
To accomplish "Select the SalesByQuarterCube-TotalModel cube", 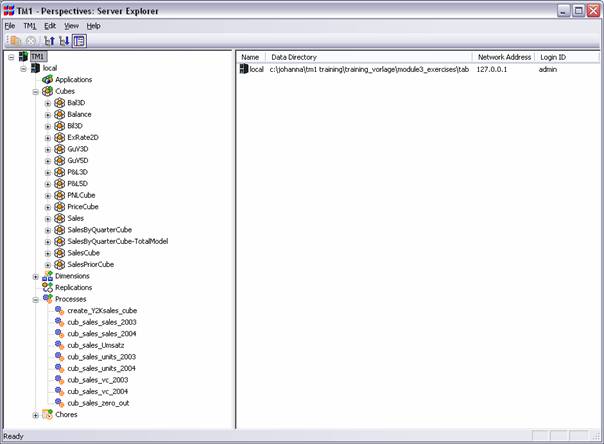I will click(124, 241).
